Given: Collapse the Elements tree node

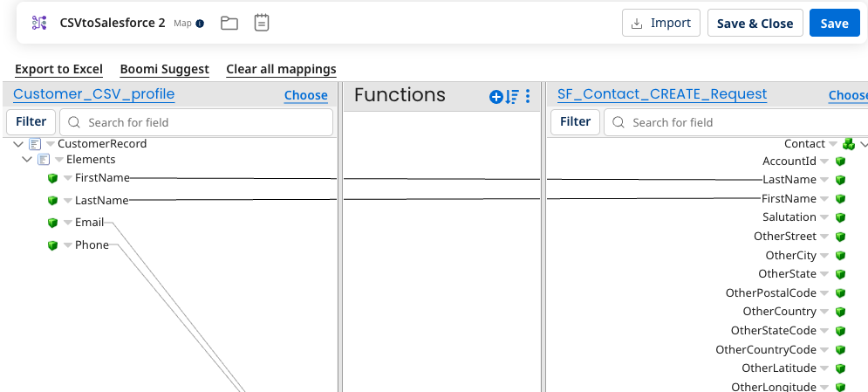Looking at the screenshot, I should coord(26,160).
